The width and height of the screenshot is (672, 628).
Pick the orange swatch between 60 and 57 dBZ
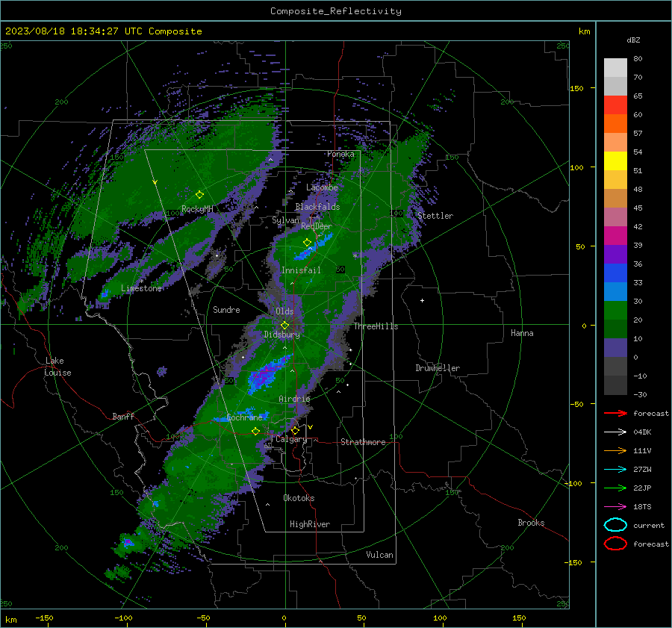click(615, 124)
